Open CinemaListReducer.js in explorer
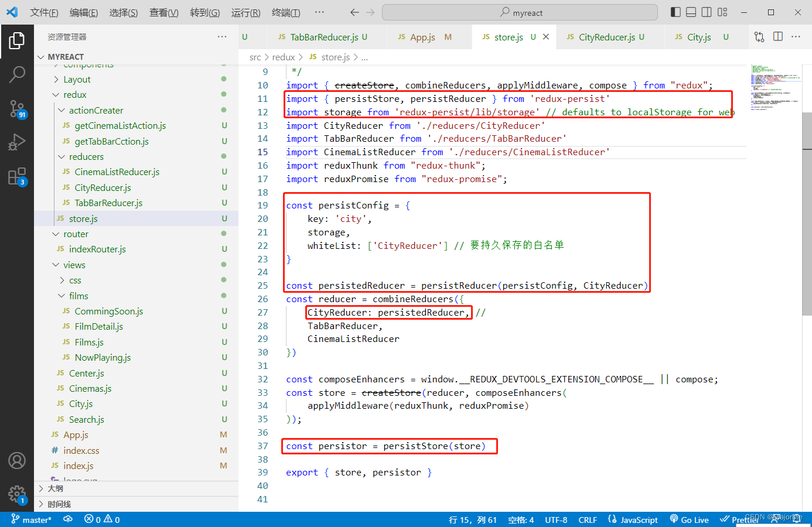 click(117, 172)
